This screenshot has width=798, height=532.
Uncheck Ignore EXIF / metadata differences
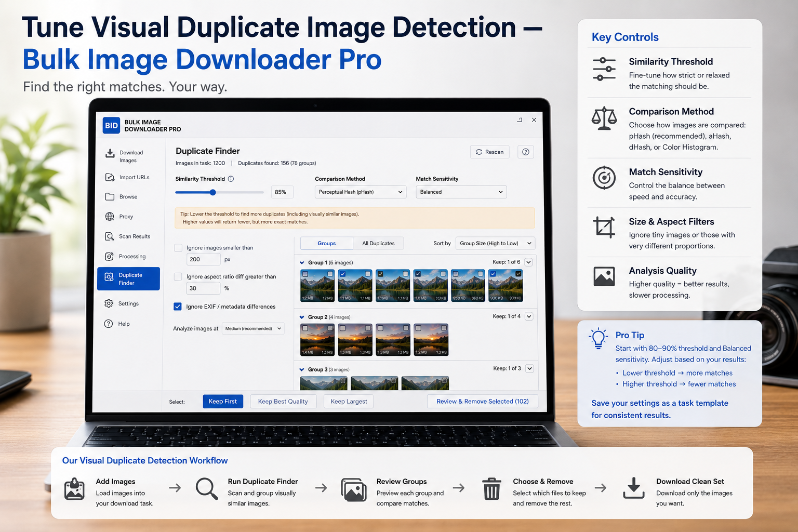178,307
